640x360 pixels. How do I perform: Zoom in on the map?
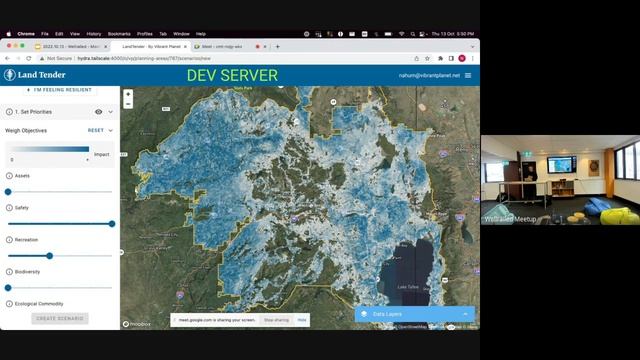[x=128, y=94]
